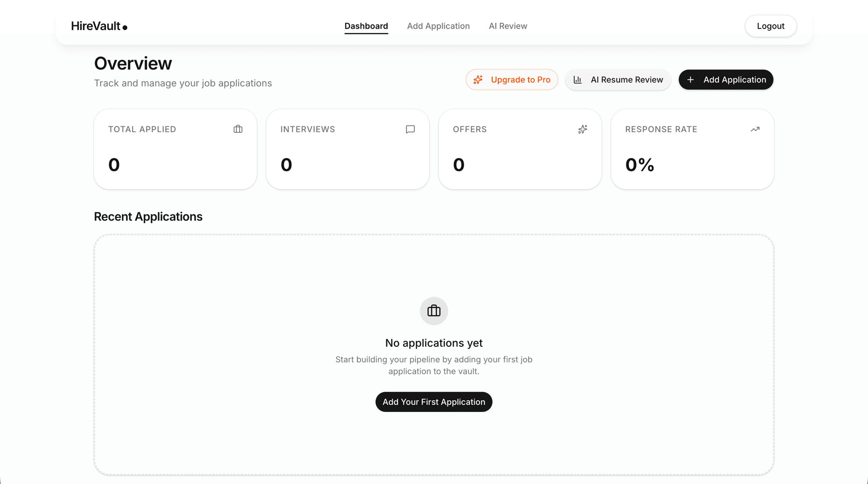
Task: Click the bar chart icon on AI Resume Review
Action: coord(578,79)
